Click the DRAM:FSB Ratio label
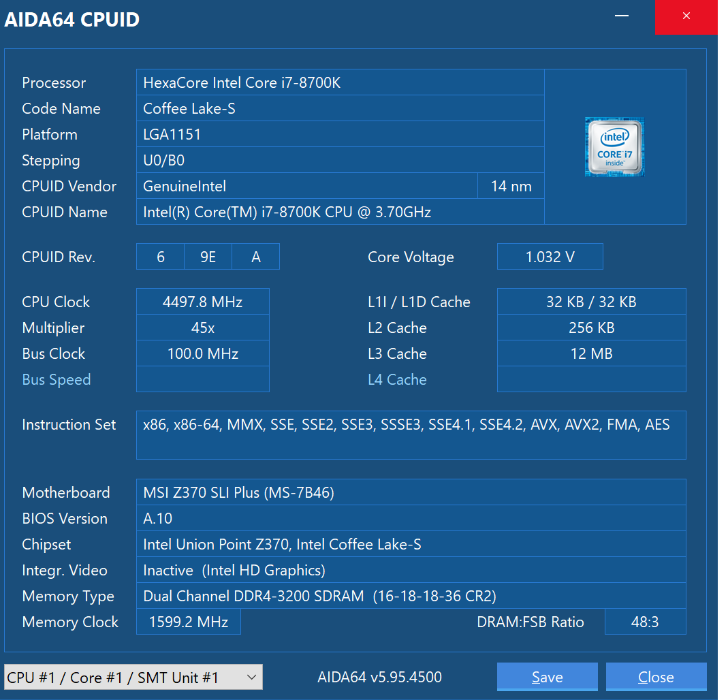 [531, 622]
